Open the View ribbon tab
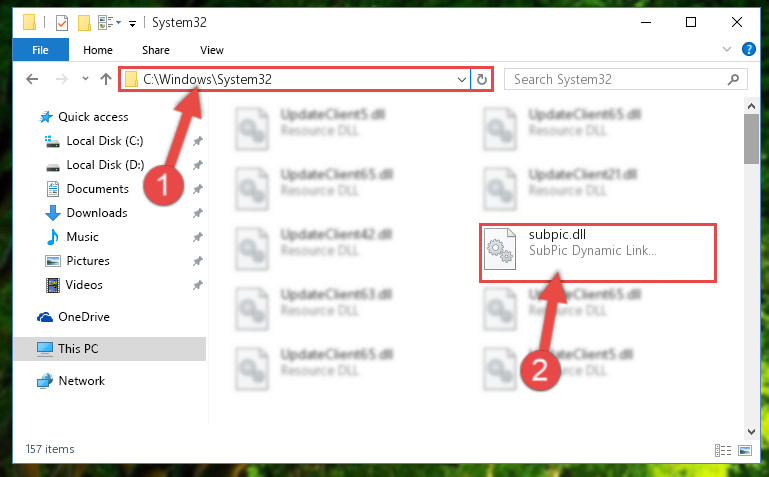Viewport: 769px width, 477px height. [212, 50]
